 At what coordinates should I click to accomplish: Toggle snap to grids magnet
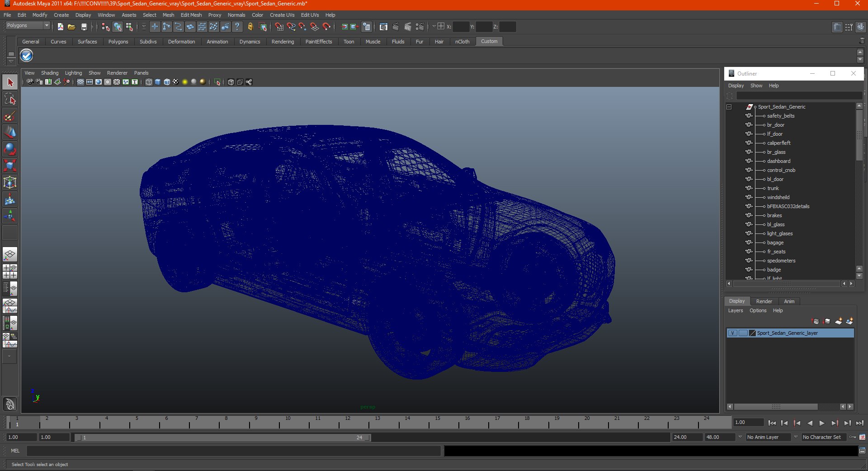pyautogui.click(x=279, y=27)
